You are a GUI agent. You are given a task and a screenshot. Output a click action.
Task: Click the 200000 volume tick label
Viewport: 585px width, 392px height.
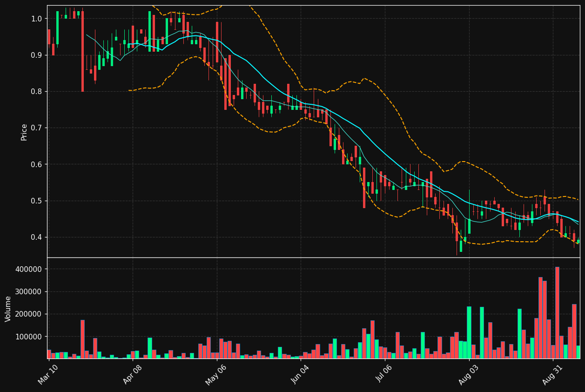pyautogui.click(x=29, y=314)
